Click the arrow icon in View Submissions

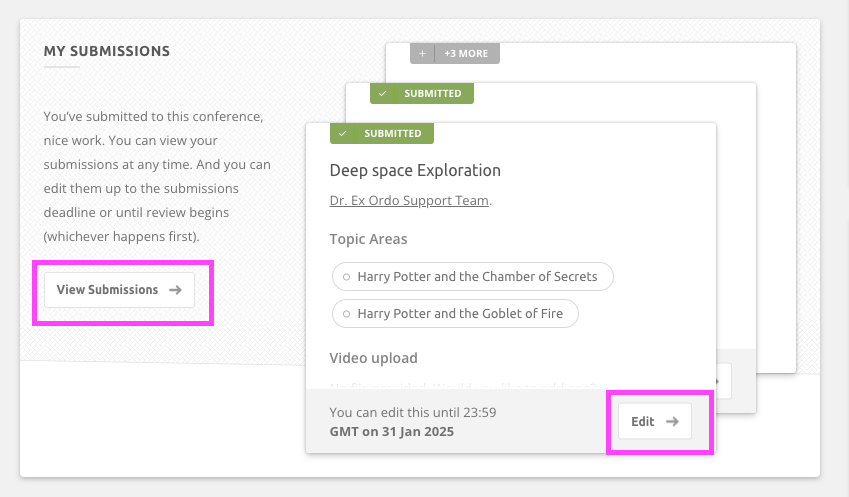click(175, 290)
